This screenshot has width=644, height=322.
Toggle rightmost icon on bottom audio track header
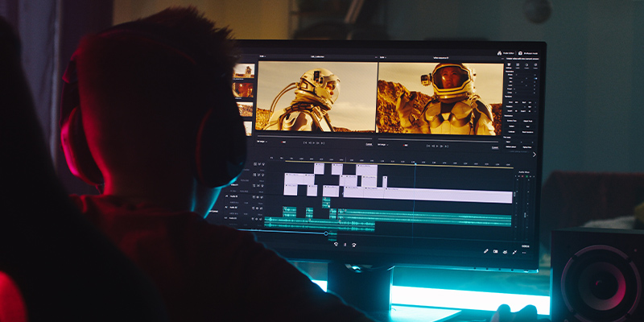(261, 219)
